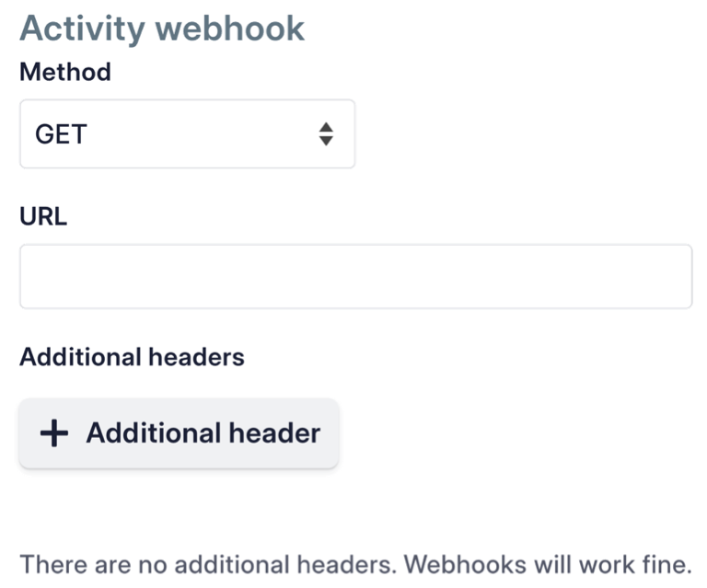Expand the HTTP method selector
The image size is (707, 588).
[x=188, y=133]
